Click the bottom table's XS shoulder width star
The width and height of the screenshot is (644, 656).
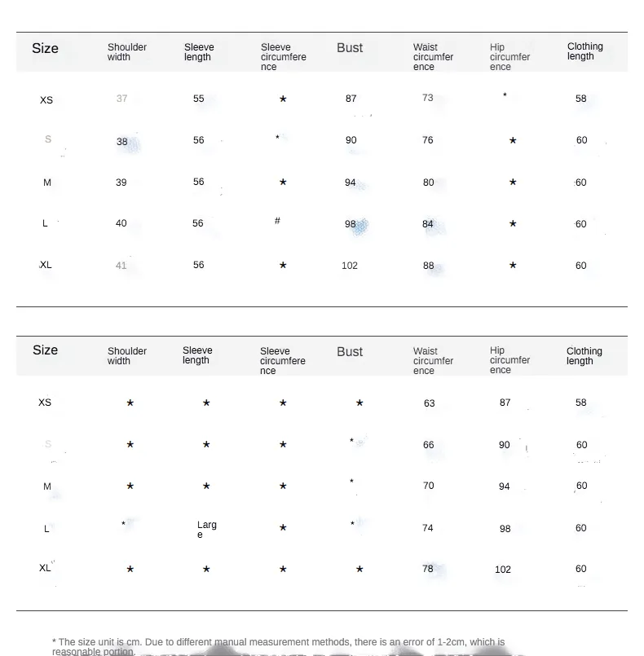click(130, 403)
